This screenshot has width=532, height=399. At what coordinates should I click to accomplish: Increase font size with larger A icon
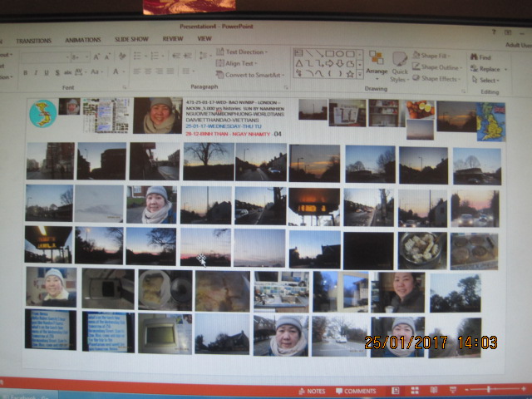[96, 57]
